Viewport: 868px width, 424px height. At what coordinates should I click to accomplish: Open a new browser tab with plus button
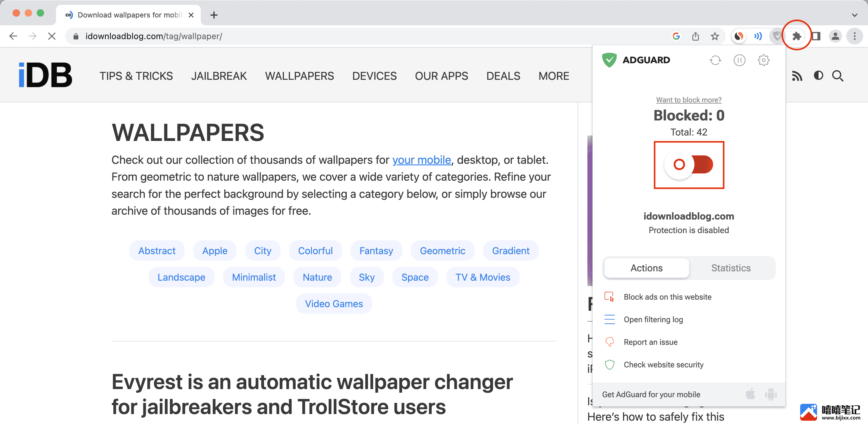coord(214,15)
